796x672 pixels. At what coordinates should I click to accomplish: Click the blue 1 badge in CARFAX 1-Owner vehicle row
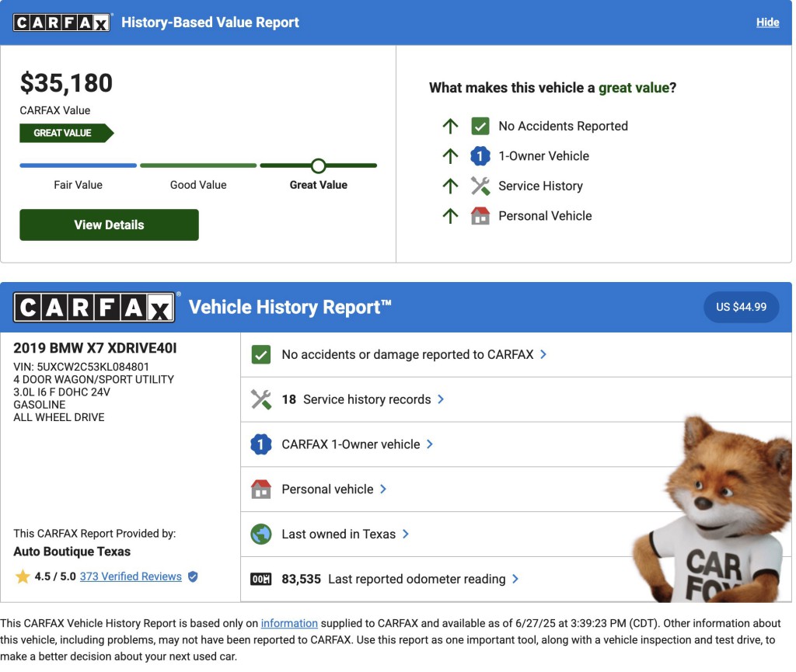point(261,444)
